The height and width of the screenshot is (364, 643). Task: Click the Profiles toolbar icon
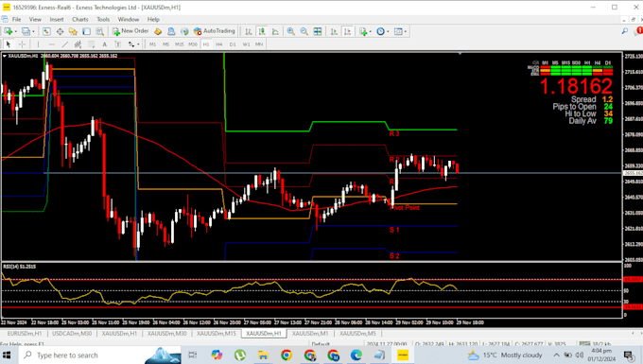tap(26, 31)
